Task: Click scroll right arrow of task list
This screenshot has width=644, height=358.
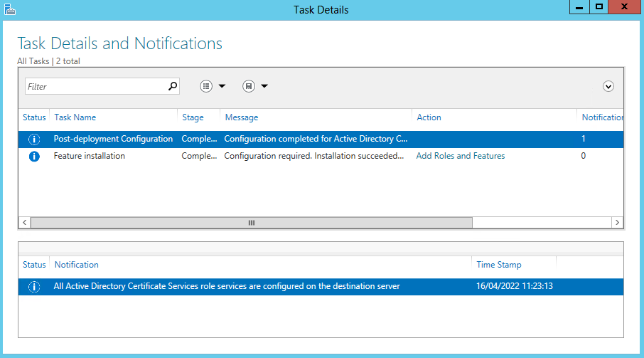Action: [x=617, y=222]
